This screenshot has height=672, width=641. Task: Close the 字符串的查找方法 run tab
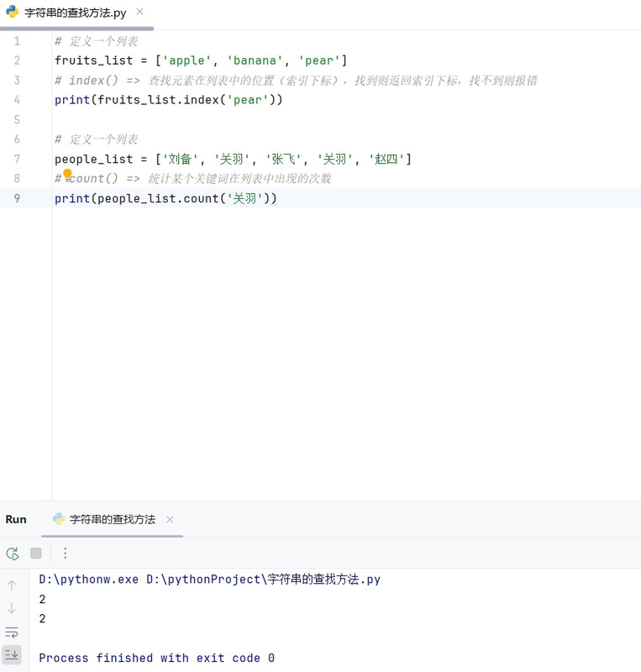click(x=170, y=519)
